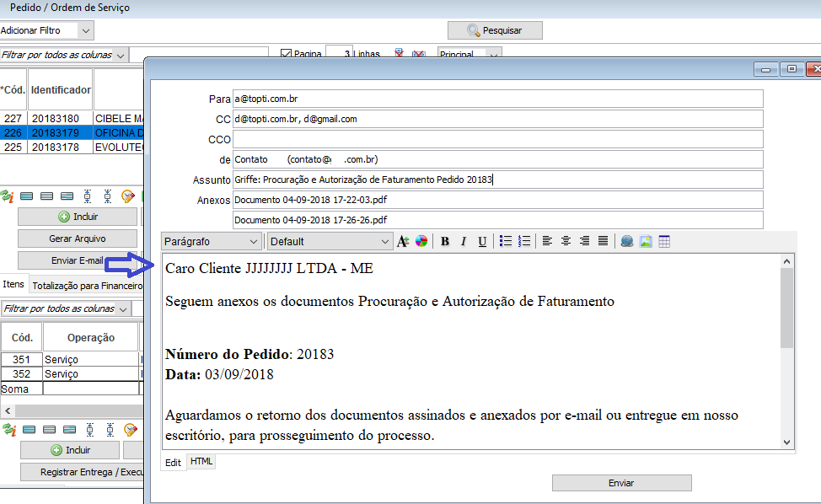This screenshot has width=821, height=504.
Task: Select the order row with identifier 20183180
Action: 72,118
